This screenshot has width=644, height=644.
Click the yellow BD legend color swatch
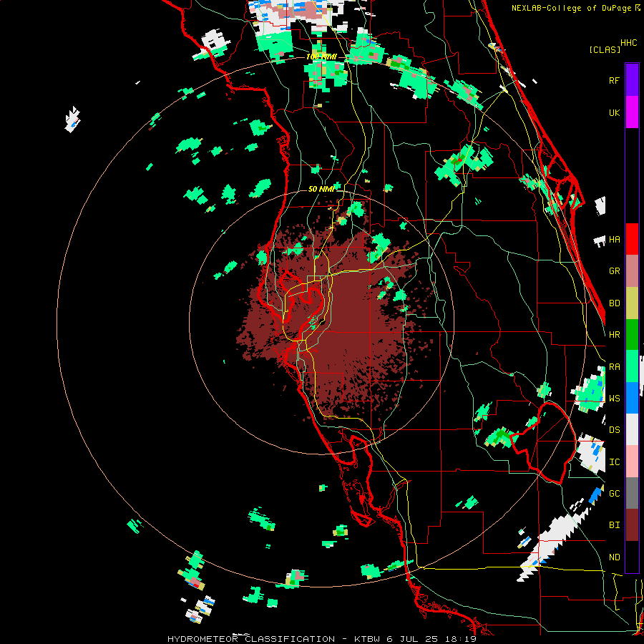pos(632,303)
